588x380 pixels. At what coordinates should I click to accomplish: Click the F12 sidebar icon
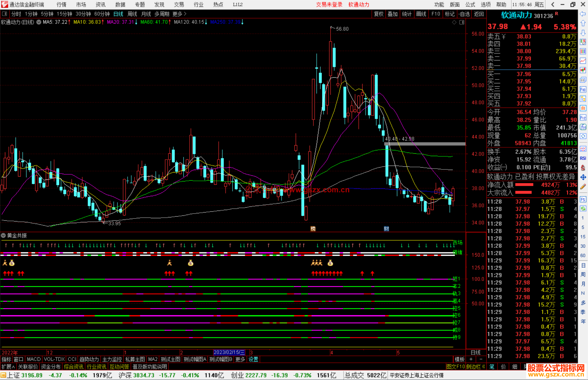tap(583, 118)
